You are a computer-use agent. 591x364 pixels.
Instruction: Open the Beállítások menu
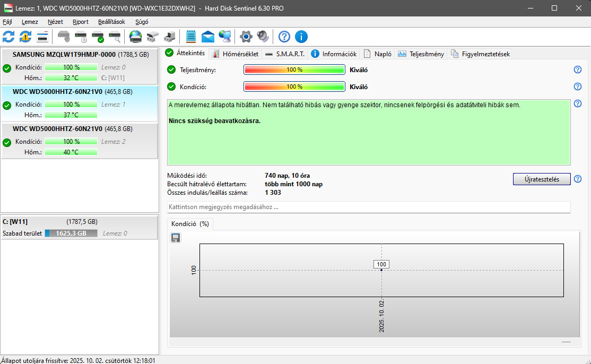[111, 22]
